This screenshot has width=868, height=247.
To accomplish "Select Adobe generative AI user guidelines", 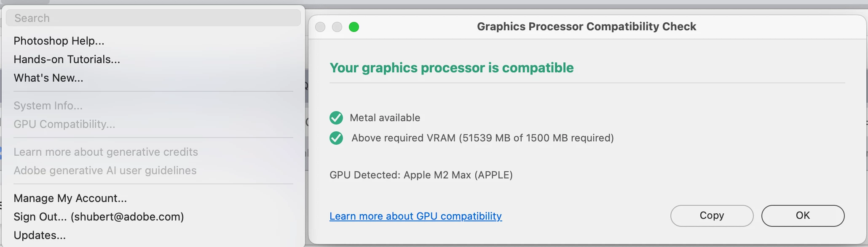I will (105, 170).
